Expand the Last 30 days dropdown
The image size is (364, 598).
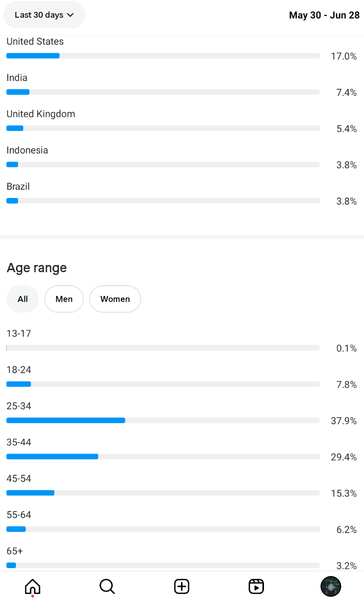tap(44, 15)
